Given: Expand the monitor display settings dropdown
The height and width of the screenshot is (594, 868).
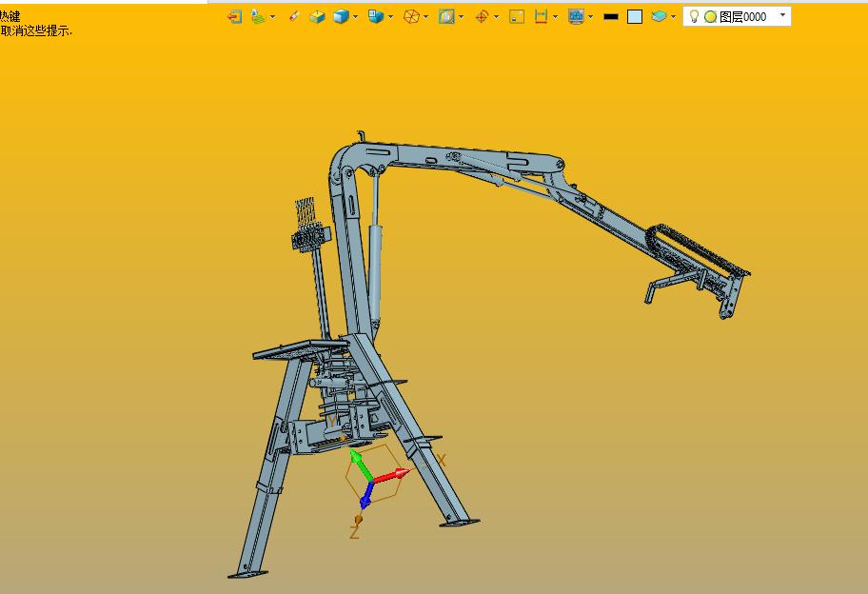Looking at the screenshot, I should point(591,17).
